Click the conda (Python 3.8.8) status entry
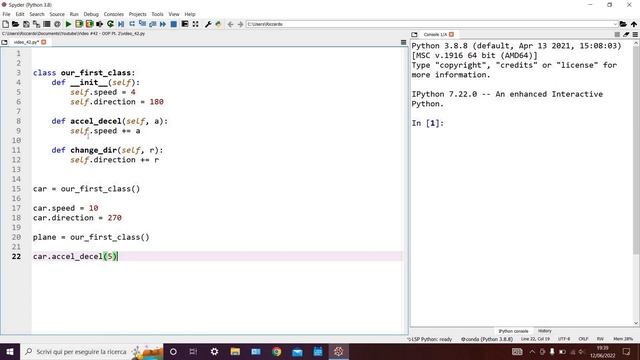 487,339
